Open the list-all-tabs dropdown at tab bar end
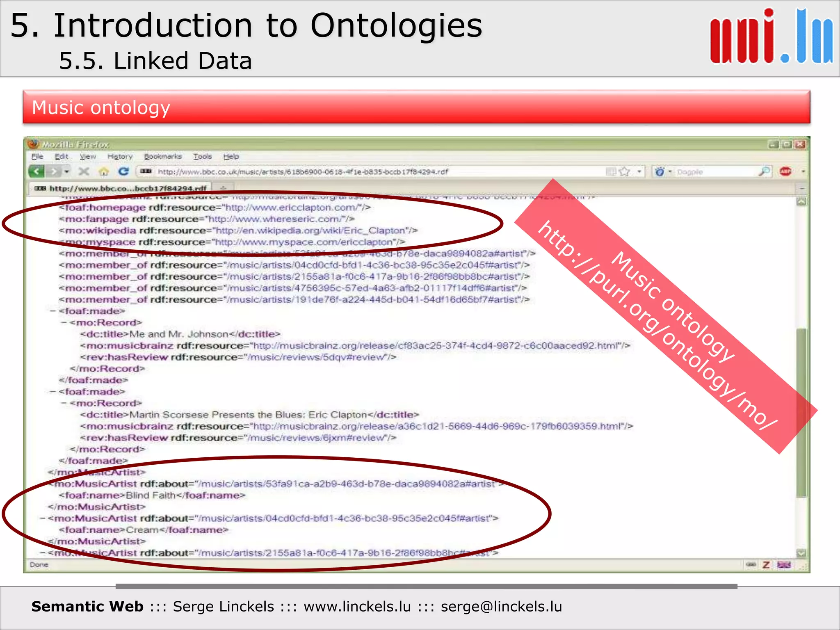 (802, 188)
